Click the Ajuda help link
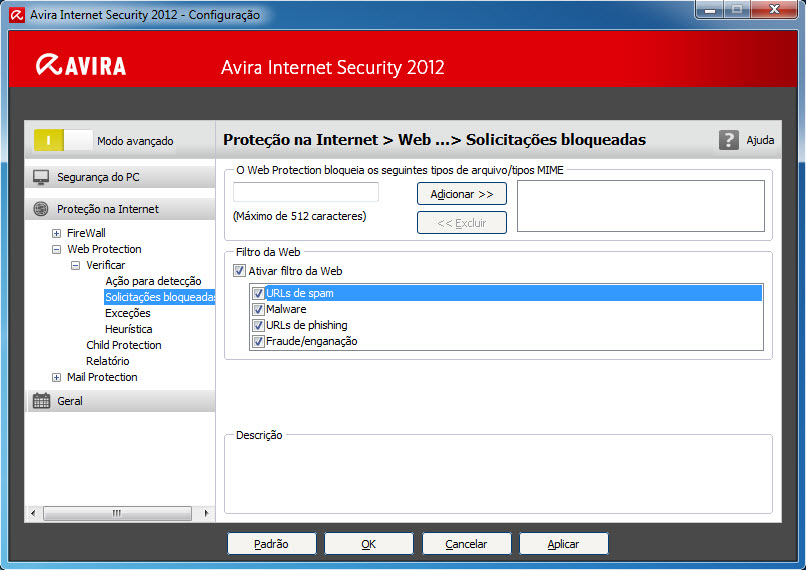 760,140
